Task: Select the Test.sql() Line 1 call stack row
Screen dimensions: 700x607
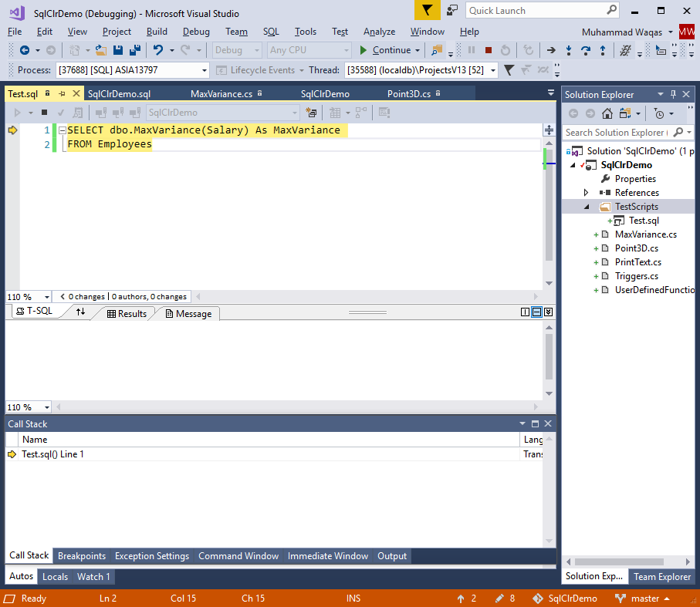Action: coord(274,454)
